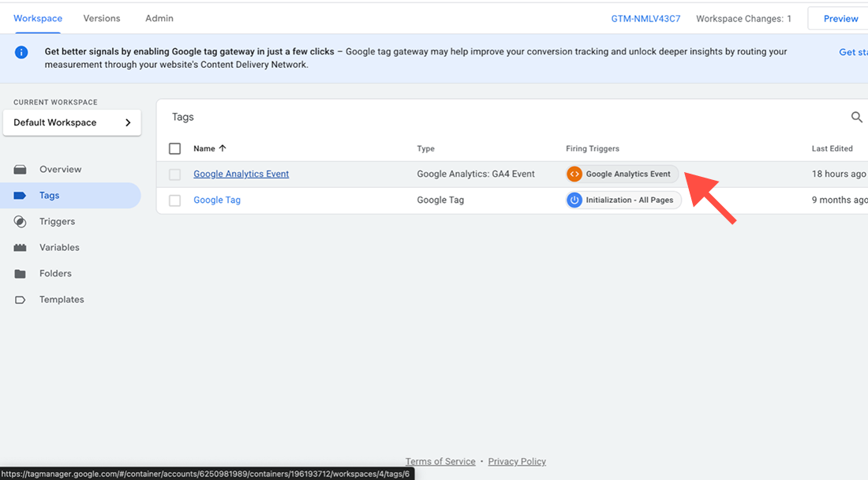Switch to the Versions tab
Image resolution: width=868 pixels, height=480 pixels.
[102, 18]
